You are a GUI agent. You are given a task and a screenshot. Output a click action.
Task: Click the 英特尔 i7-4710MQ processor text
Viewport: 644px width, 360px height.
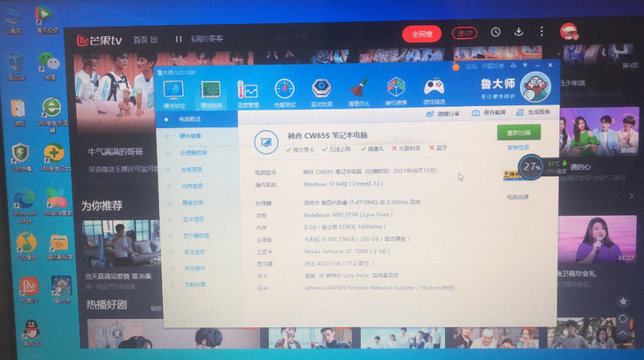click(362, 203)
